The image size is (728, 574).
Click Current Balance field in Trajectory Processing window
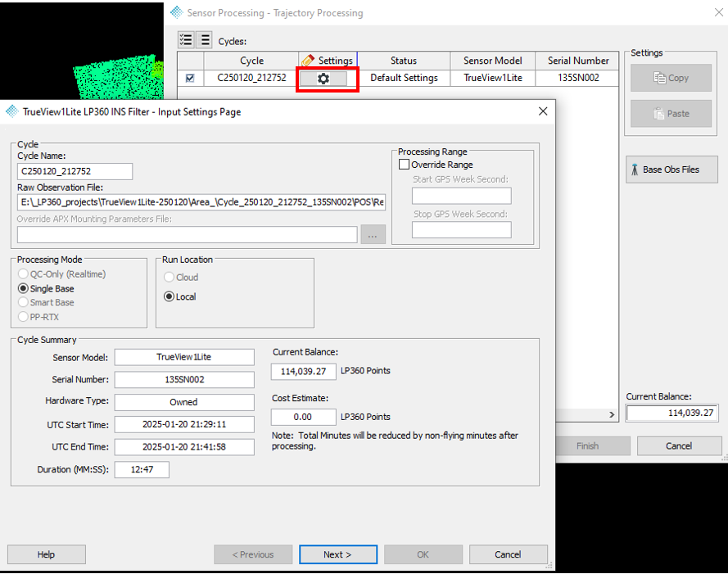(x=671, y=413)
